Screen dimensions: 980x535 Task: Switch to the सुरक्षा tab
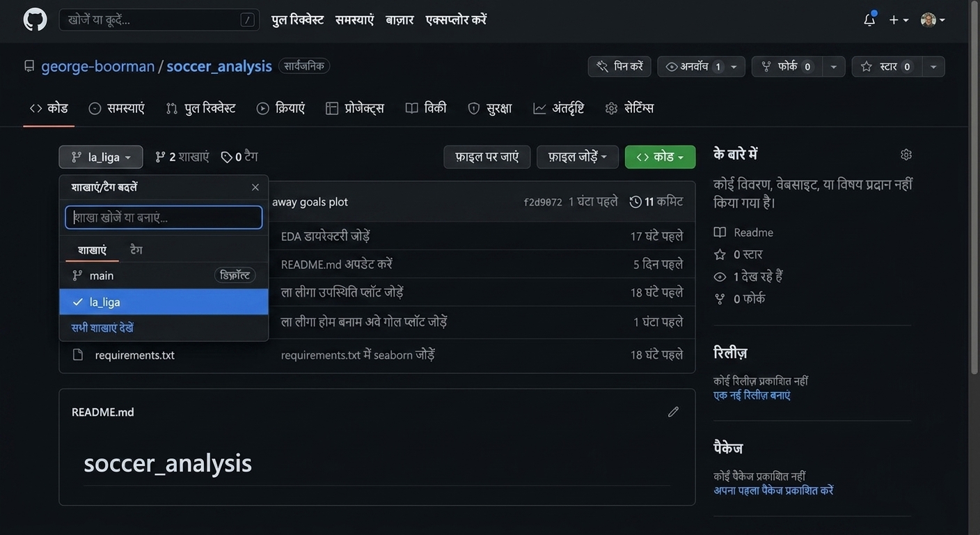click(490, 108)
